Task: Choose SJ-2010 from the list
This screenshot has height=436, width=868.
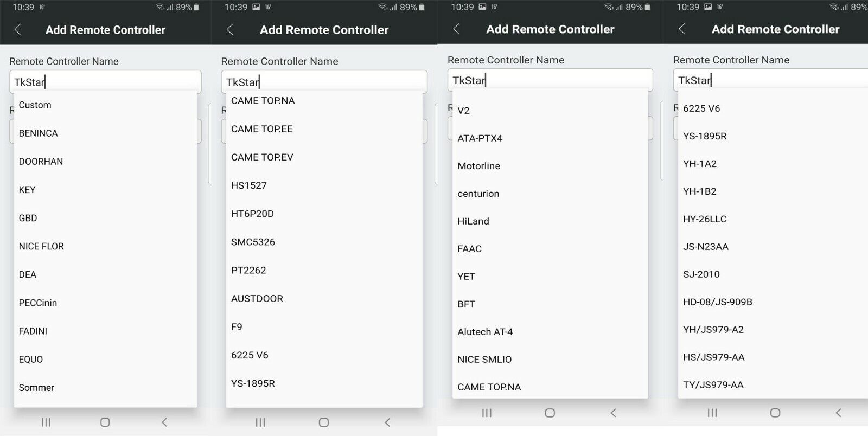Action: [773, 274]
